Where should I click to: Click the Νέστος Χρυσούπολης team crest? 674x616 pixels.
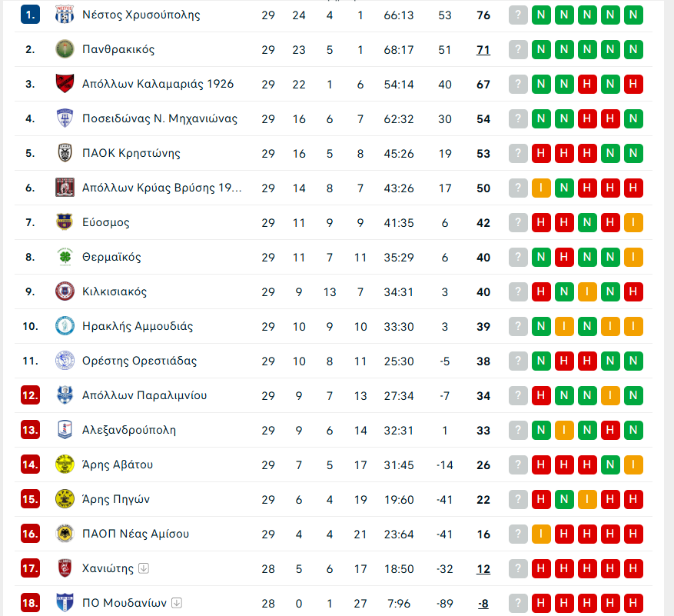coord(65,15)
